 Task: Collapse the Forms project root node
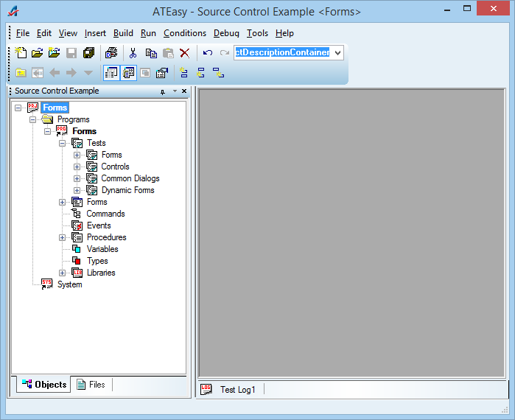(18, 108)
